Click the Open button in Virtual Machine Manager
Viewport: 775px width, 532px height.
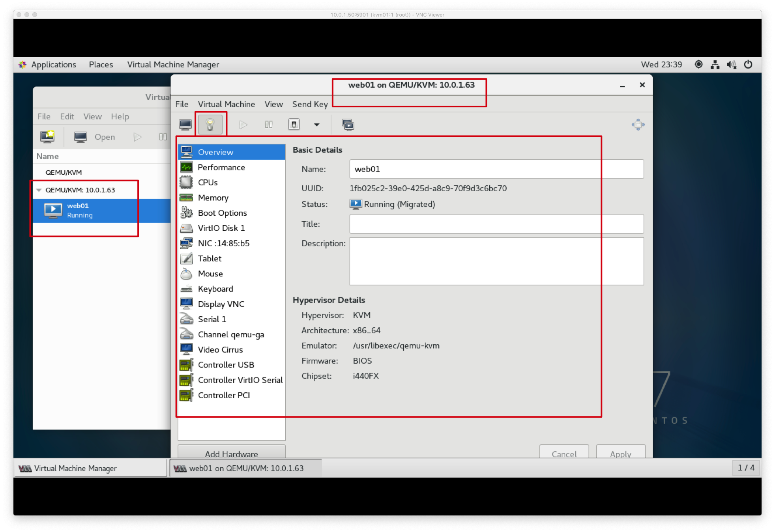coord(95,137)
